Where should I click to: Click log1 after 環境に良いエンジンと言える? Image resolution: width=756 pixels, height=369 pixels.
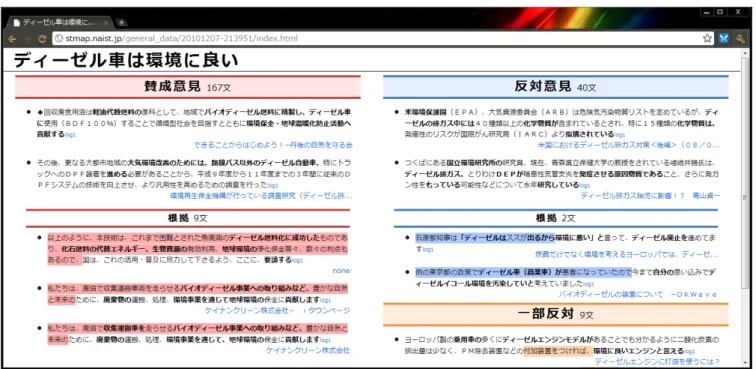tap(689, 352)
